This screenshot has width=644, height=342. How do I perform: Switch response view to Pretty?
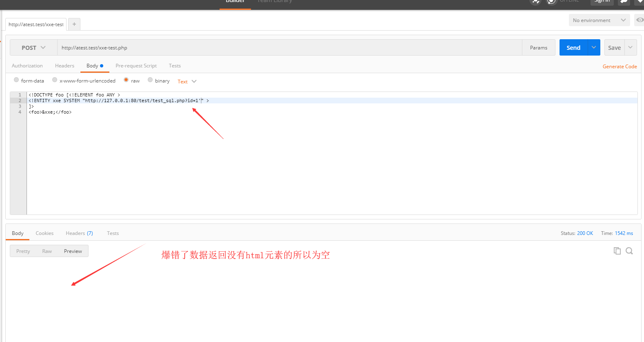(23, 251)
